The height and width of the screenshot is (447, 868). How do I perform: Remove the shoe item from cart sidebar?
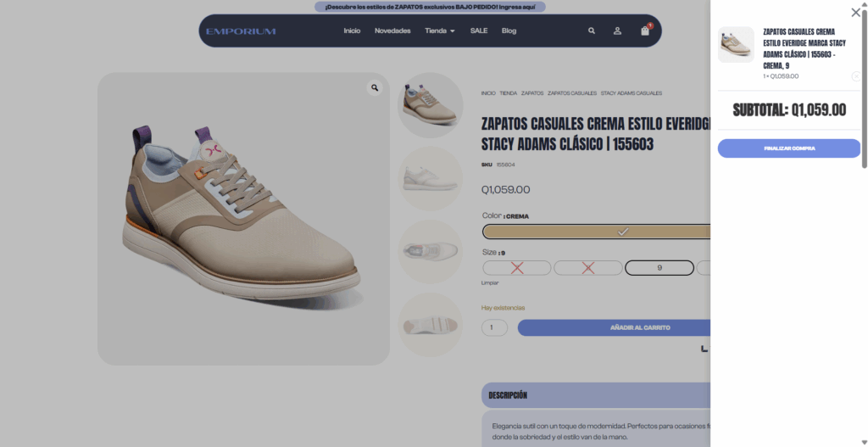pyautogui.click(x=856, y=76)
